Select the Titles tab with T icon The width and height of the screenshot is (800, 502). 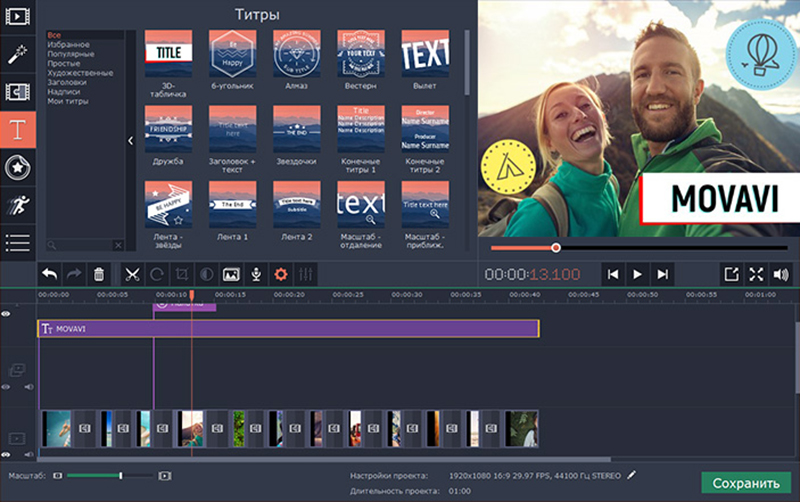pyautogui.click(x=17, y=130)
